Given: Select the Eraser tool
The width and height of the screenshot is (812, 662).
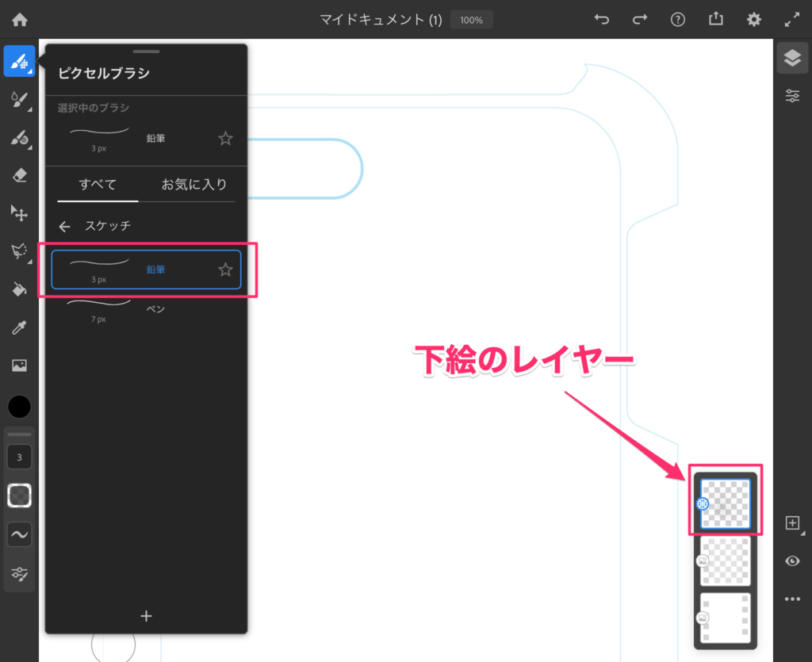Looking at the screenshot, I should (x=20, y=175).
